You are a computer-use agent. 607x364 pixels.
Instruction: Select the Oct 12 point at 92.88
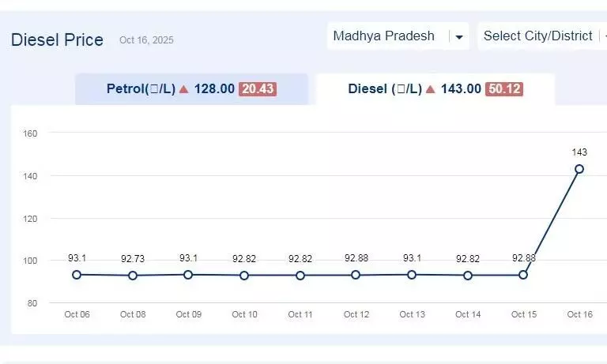tap(356, 275)
